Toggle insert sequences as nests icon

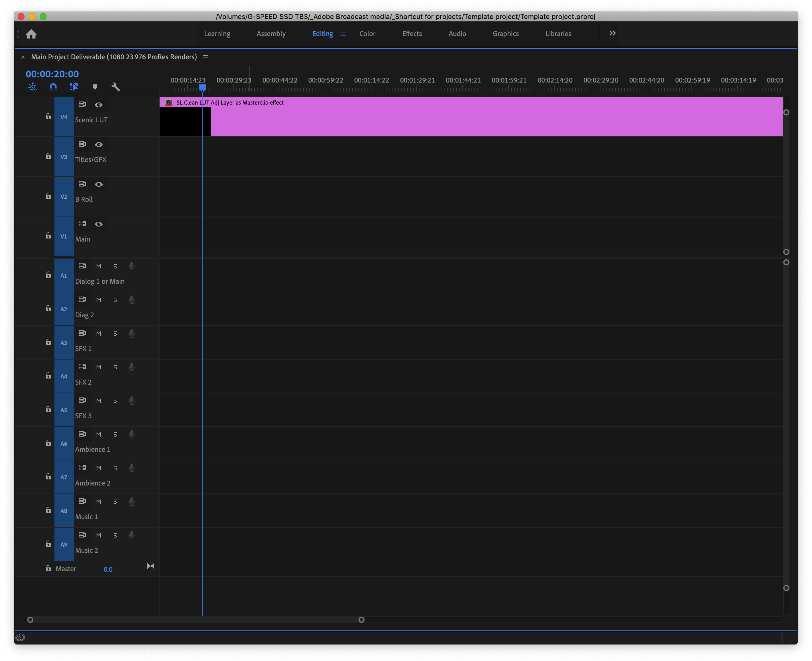click(x=32, y=87)
